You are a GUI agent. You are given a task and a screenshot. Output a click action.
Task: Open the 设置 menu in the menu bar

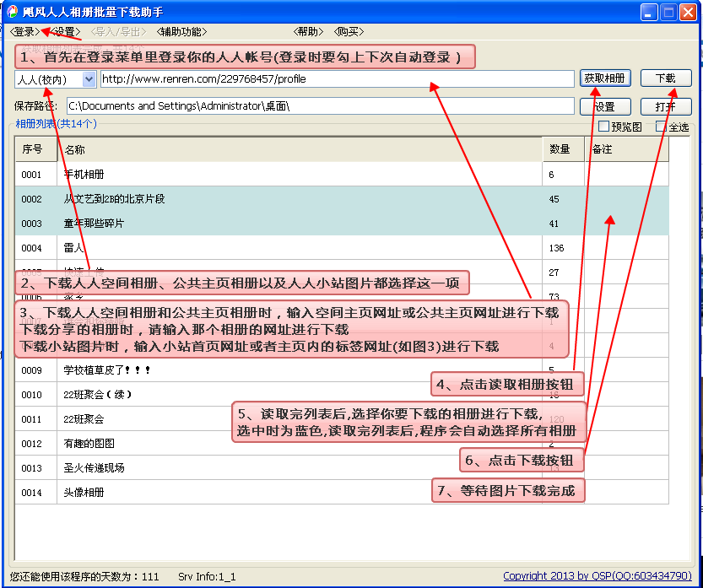[65, 32]
